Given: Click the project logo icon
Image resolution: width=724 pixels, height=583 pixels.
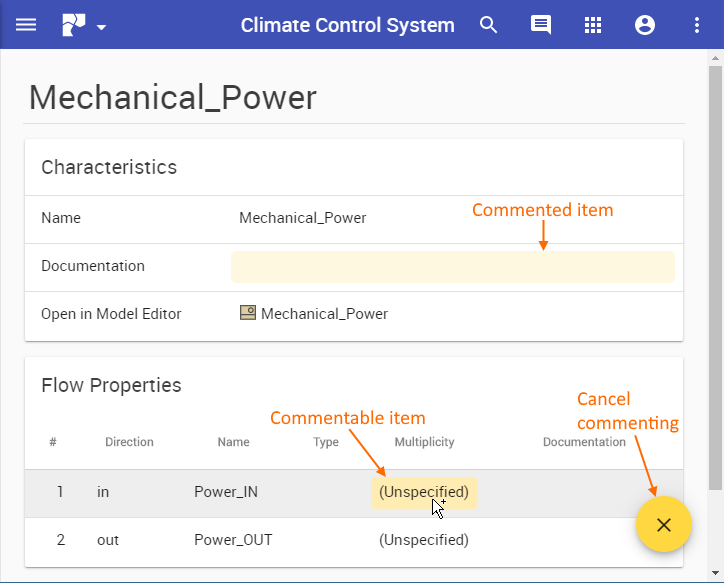Looking at the screenshot, I should [74, 25].
